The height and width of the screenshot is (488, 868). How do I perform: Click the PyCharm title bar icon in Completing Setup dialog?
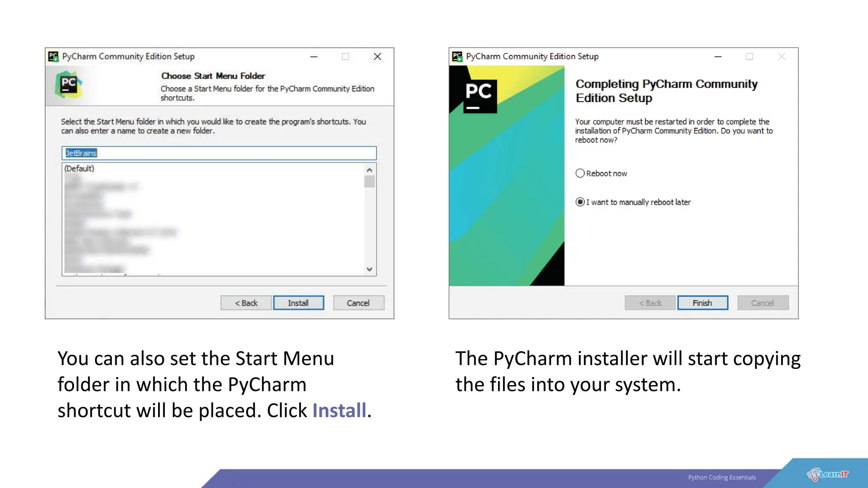[457, 56]
